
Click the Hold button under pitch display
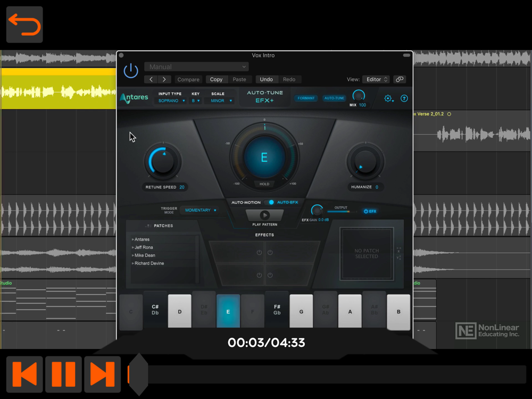(264, 184)
